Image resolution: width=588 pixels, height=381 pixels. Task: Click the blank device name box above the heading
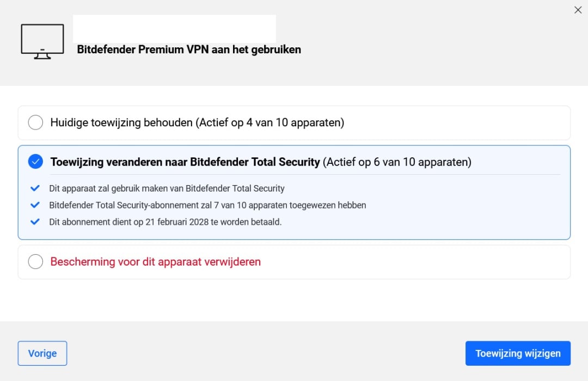coord(174,28)
